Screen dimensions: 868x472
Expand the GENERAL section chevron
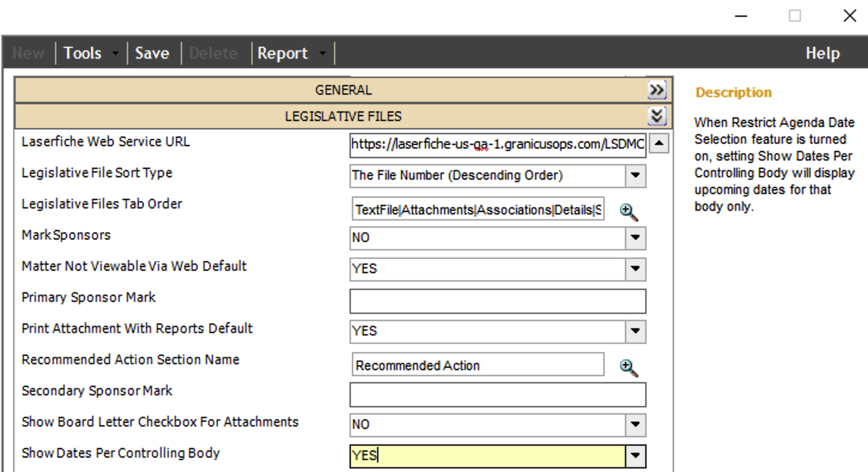[x=657, y=90]
